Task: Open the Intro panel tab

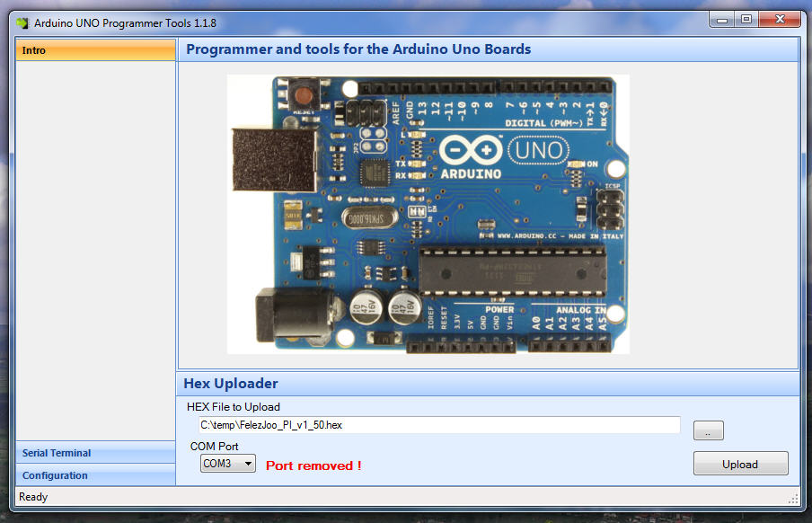Action: pyautogui.click(x=96, y=50)
